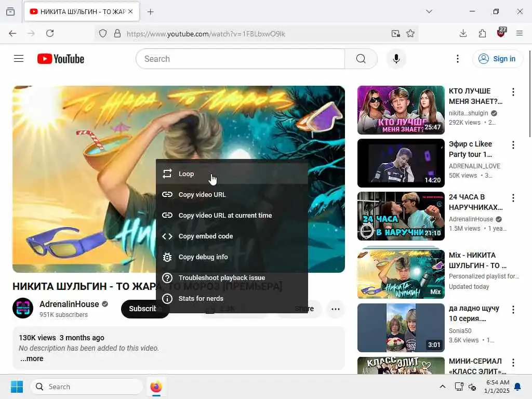Open options for 24 ЧАСА В НАРУЧНИКАХ video
Viewport: 532px width, 399px height.
coord(513,198)
